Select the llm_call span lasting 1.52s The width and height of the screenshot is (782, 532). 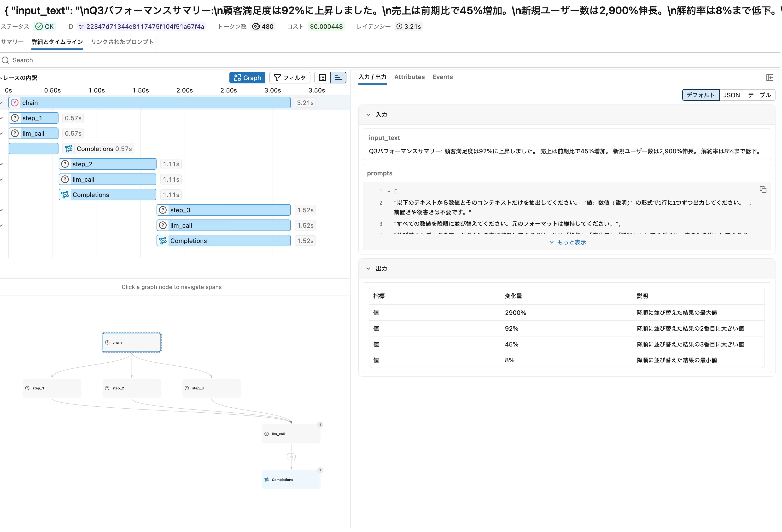(x=223, y=226)
